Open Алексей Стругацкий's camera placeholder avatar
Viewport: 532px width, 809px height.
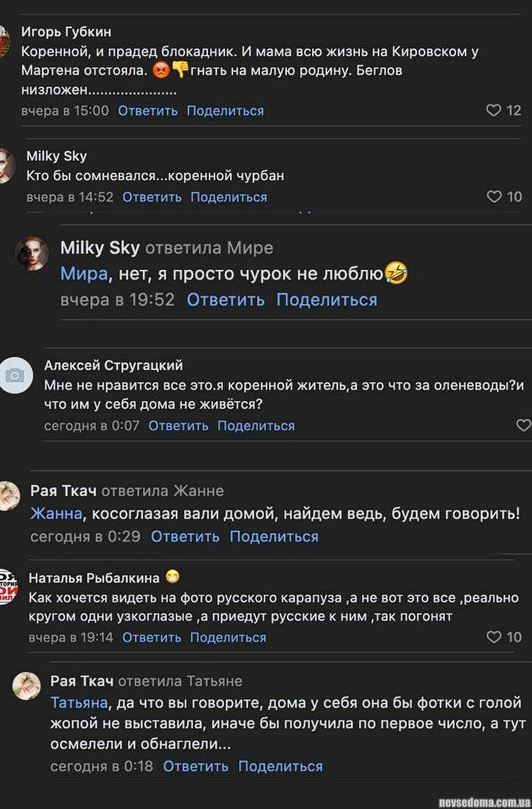coord(14,376)
